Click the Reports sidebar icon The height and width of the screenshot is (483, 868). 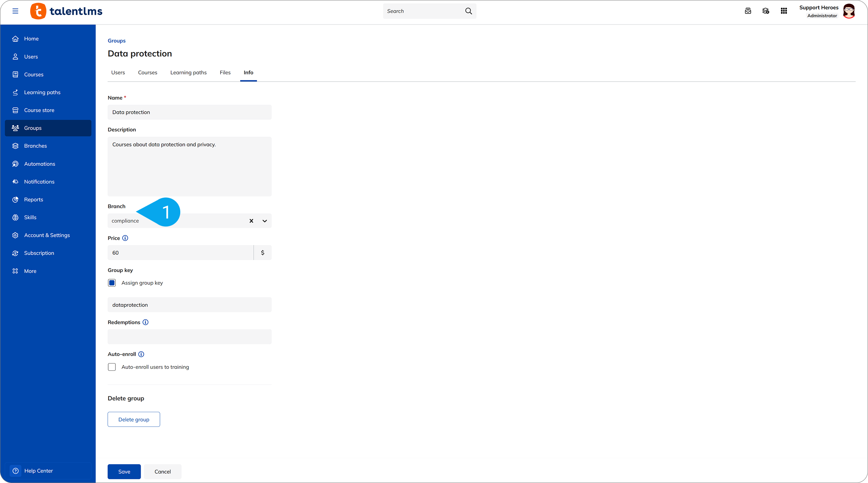coord(15,200)
